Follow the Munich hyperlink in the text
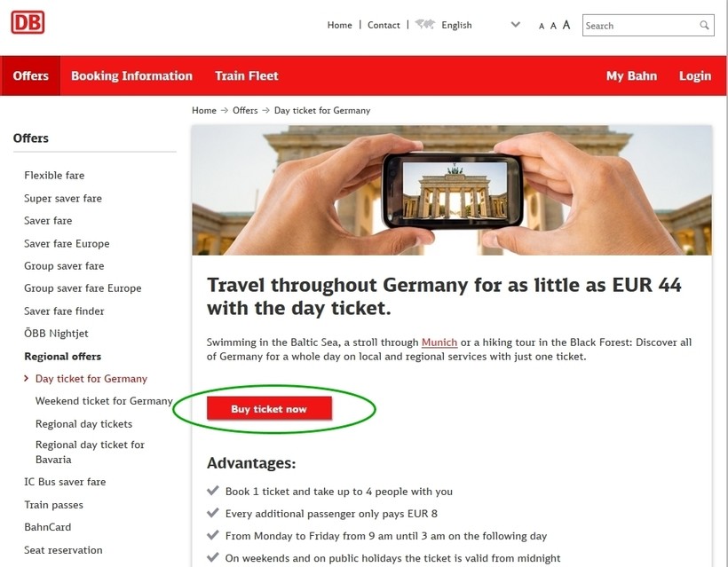This screenshot has width=728, height=567. tap(439, 343)
